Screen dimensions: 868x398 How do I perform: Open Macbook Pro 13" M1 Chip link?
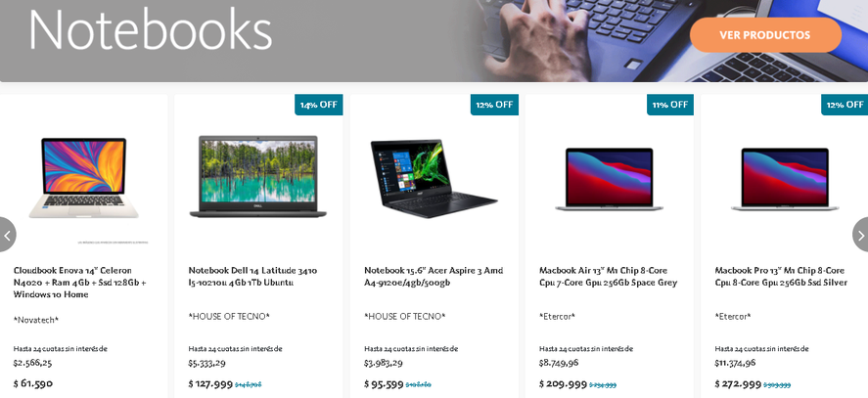pos(781,276)
